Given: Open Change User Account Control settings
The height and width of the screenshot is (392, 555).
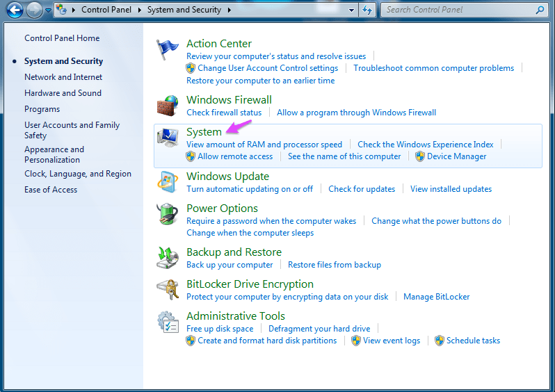Looking at the screenshot, I should (x=268, y=68).
